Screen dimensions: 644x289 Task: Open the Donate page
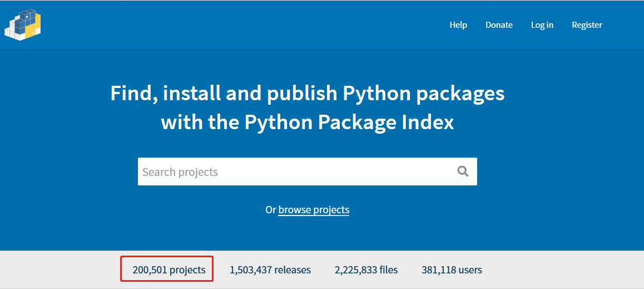click(499, 25)
